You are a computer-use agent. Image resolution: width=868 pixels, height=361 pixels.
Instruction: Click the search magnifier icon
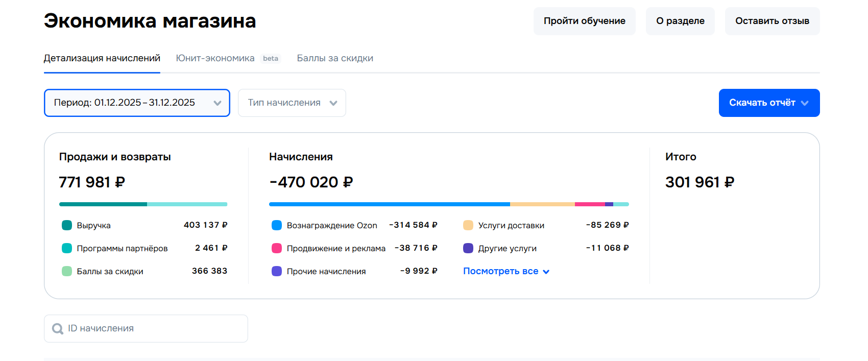tap(58, 329)
